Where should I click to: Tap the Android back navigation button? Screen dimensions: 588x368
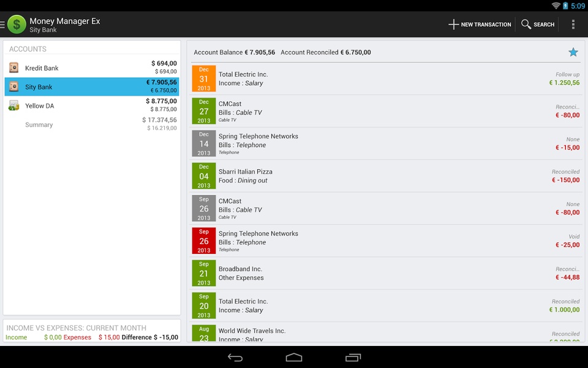point(235,358)
